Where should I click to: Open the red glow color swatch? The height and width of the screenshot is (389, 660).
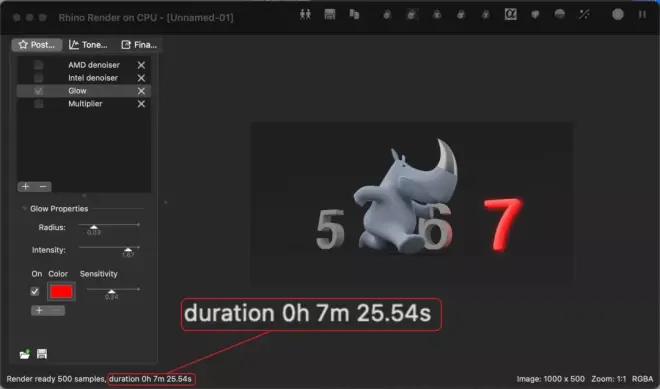61,291
